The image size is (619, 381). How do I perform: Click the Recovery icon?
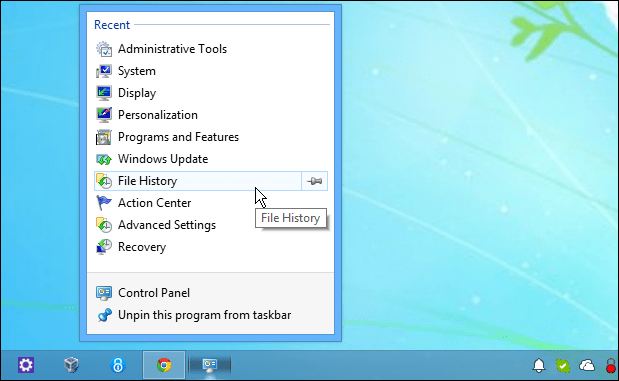click(104, 247)
